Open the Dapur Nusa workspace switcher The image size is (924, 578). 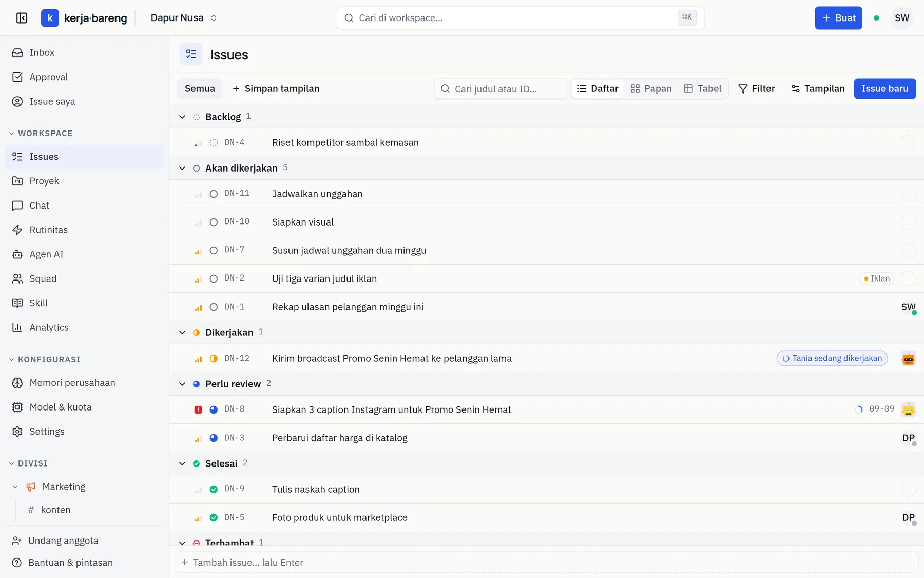pyautogui.click(x=183, y=18)
